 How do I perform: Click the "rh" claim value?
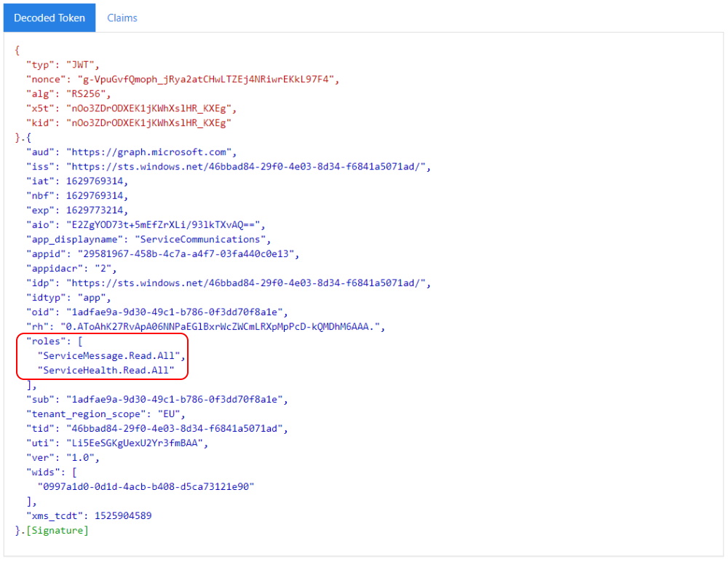coord(220,327)
